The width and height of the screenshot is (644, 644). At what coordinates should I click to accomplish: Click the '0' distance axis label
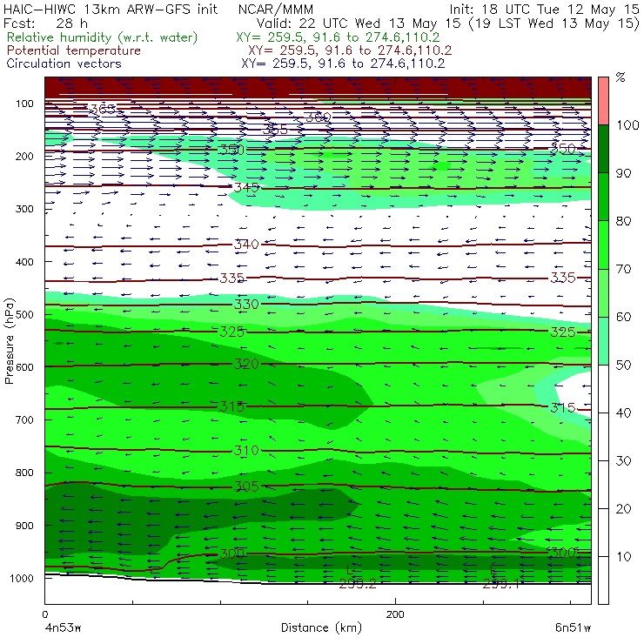44,614
